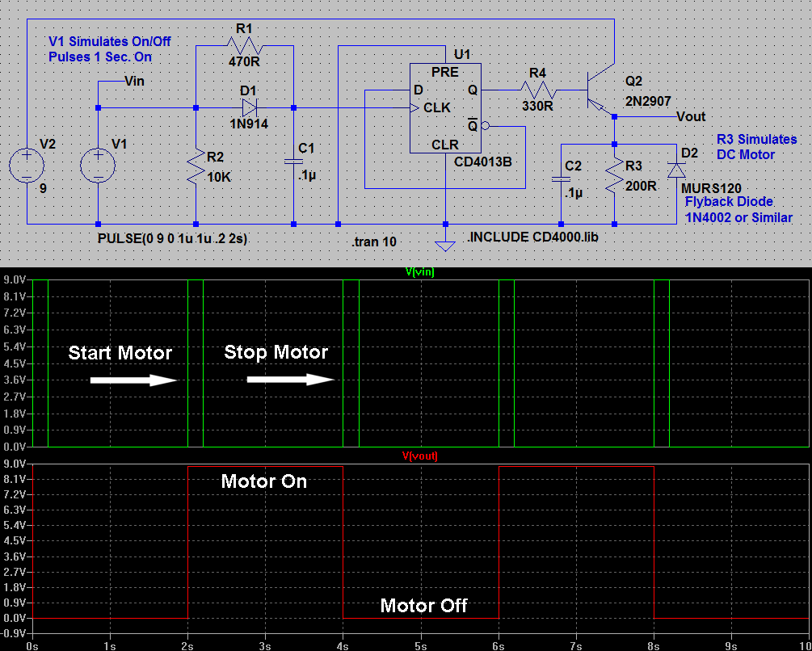Click the CD4013B part name

(482, 162)
